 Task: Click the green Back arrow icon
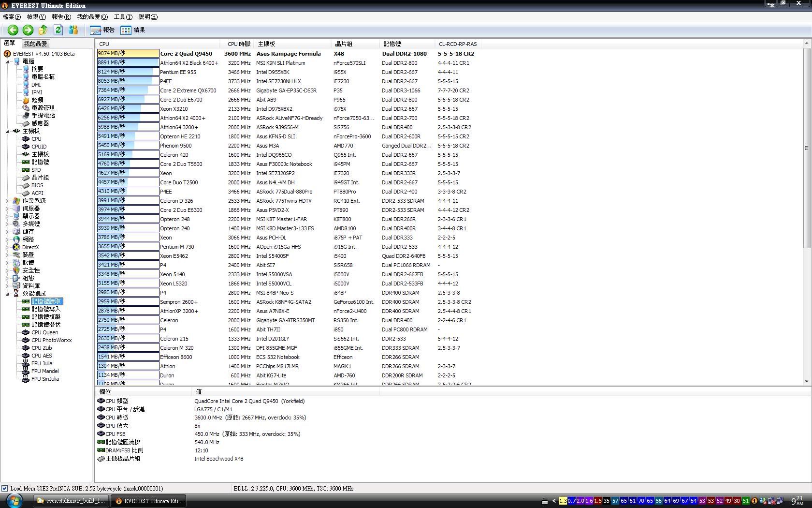[x=13, y=30]
